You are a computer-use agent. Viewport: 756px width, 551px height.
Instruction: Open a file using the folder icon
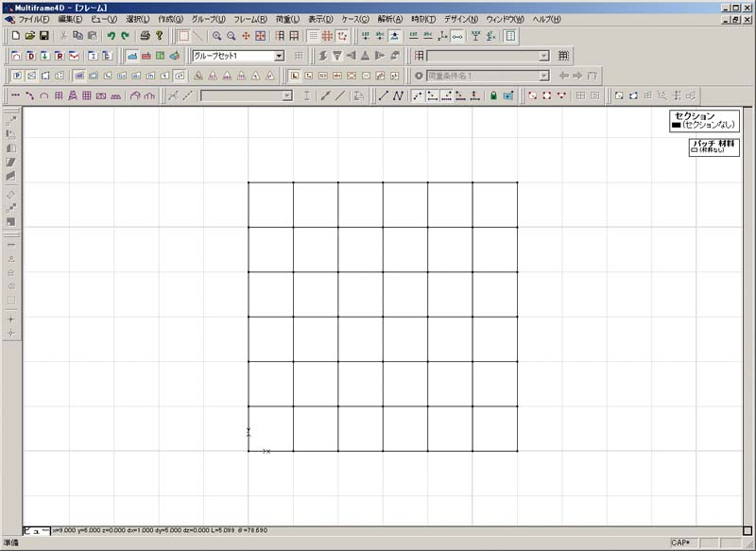(x=30, y=36)
